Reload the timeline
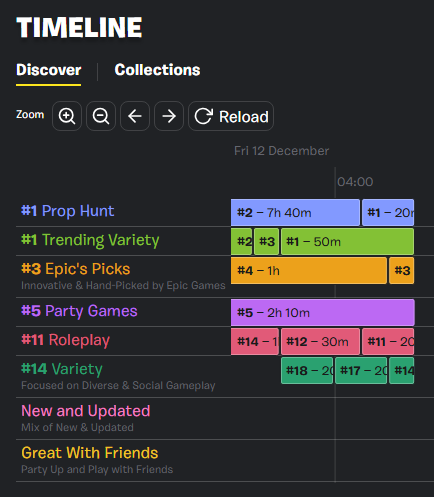The height and width of the screenshot is (497, 434). point(231,116)
